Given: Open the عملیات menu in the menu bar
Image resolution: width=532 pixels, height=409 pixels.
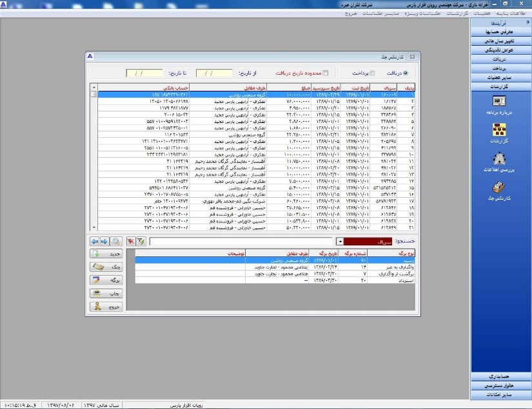Looking at the screenshot, I should pos(482,14).
